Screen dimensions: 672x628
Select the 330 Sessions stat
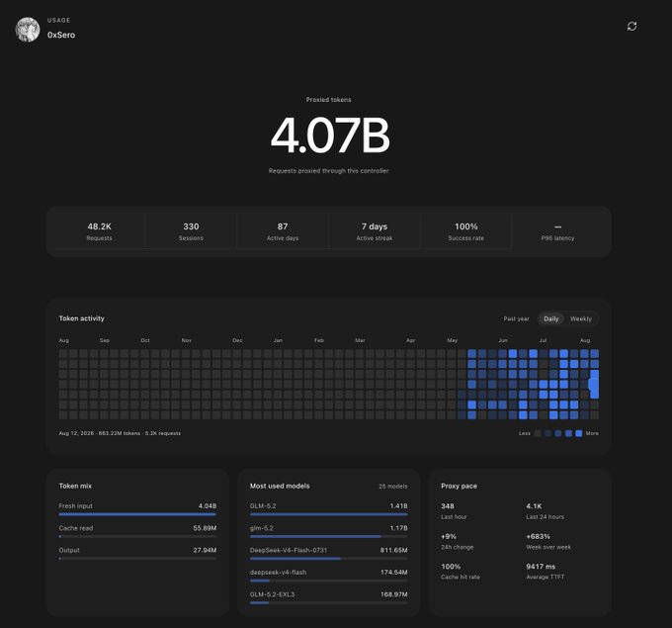(x=191, y=231)
